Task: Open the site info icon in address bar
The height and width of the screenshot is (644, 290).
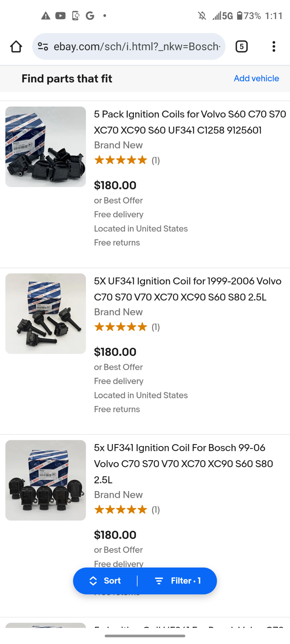Action: pos(43,46)
